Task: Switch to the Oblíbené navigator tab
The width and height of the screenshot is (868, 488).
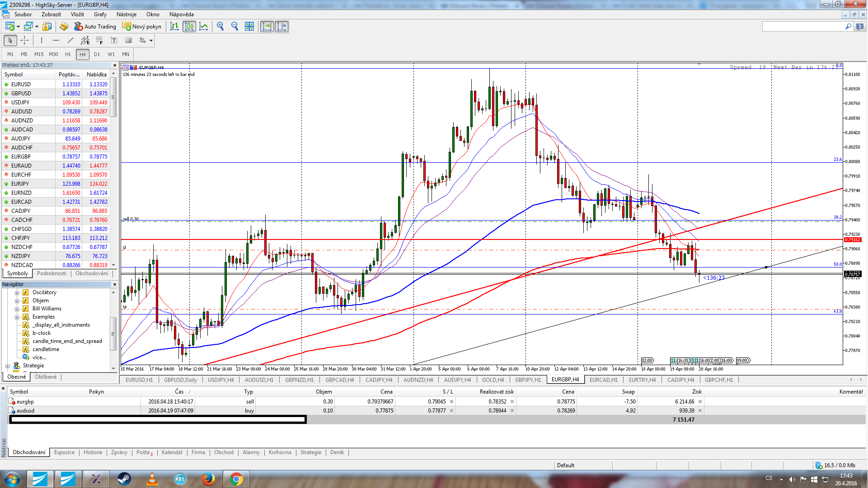Action: pos(46,377)
